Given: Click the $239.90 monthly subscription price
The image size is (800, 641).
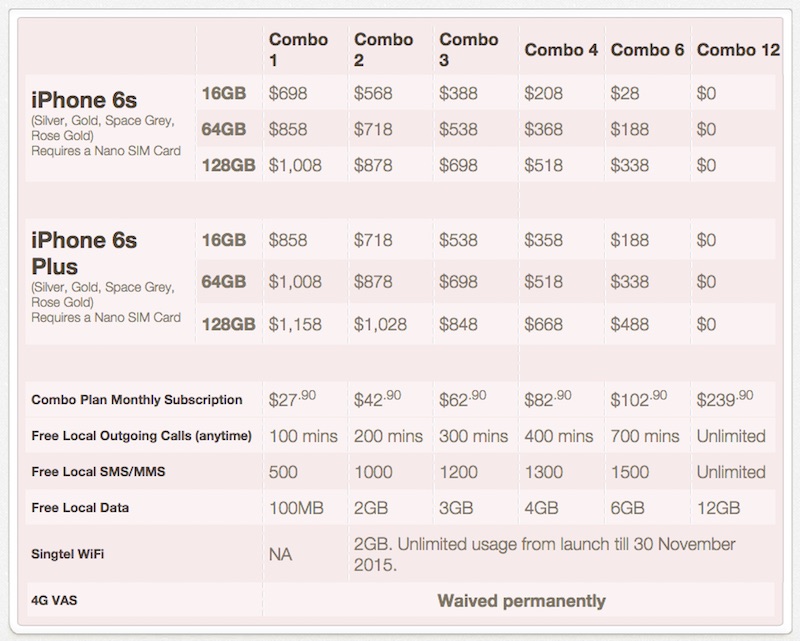Looking at the screenshot, I should click(729, 399).
